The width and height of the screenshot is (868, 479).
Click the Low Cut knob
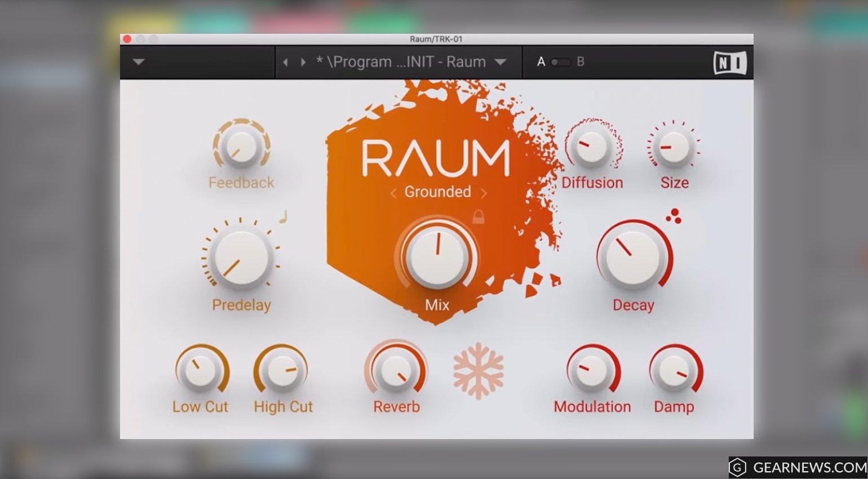tap(201, 370)
